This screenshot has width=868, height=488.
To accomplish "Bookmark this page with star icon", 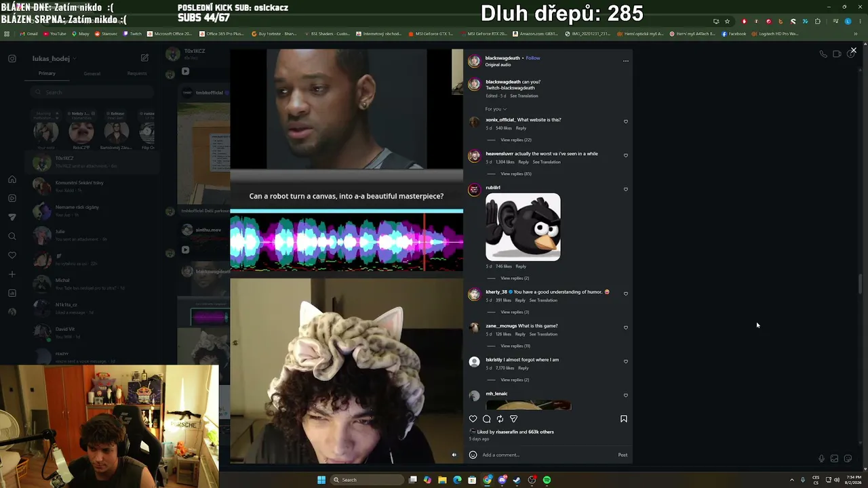I will point(727,21).
